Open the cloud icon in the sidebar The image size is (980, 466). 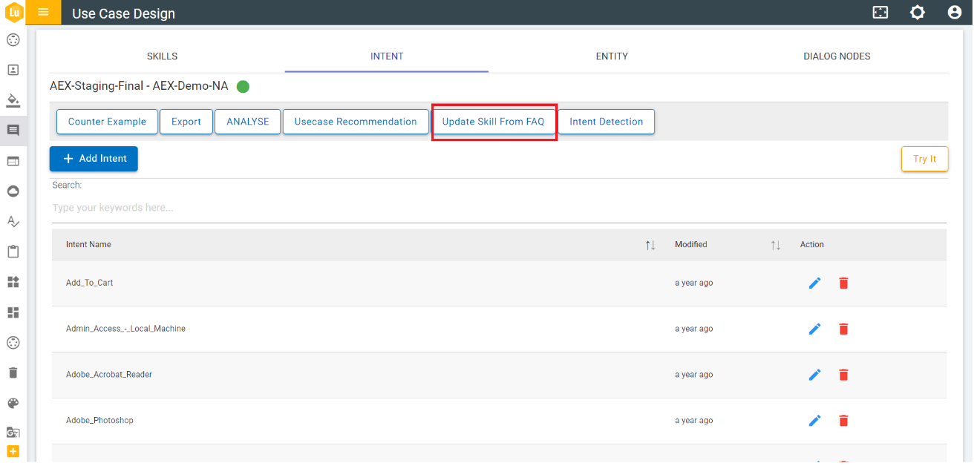[13, 191]
